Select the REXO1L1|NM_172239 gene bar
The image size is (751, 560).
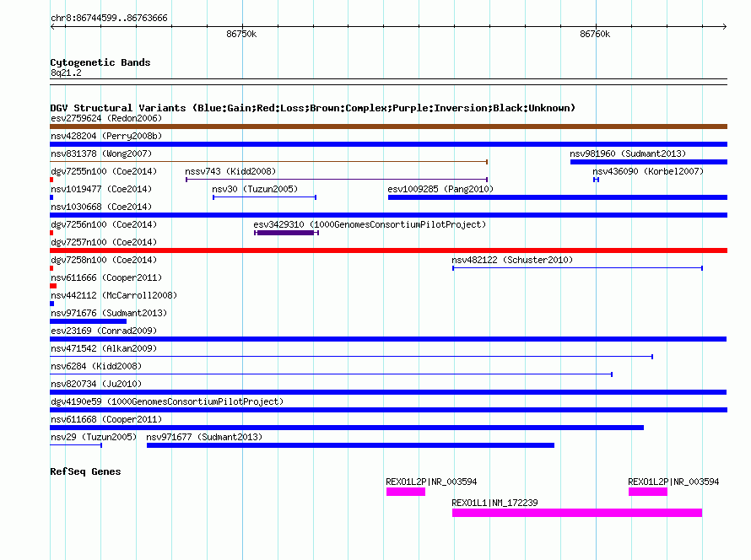point(577,513)
